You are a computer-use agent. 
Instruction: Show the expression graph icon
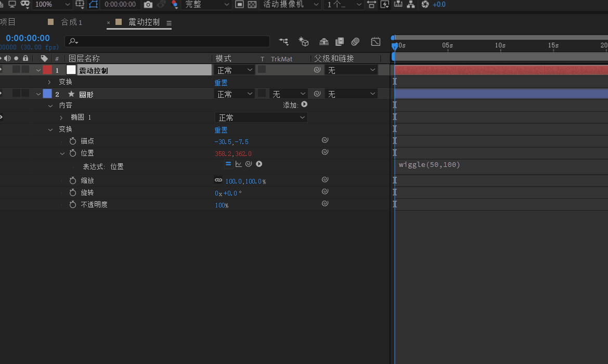[x=239, y=164]
